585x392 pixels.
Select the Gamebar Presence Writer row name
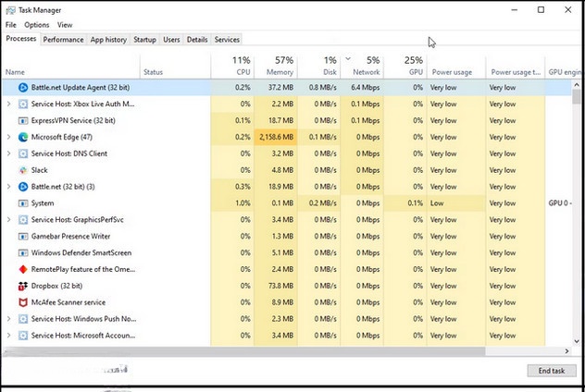point(70,237)
